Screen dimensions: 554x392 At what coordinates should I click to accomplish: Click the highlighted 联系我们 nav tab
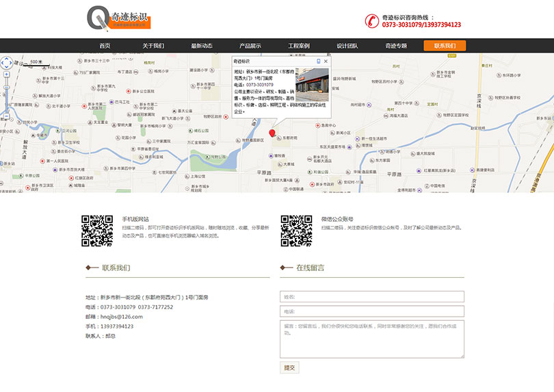click(x=445, y=46)
